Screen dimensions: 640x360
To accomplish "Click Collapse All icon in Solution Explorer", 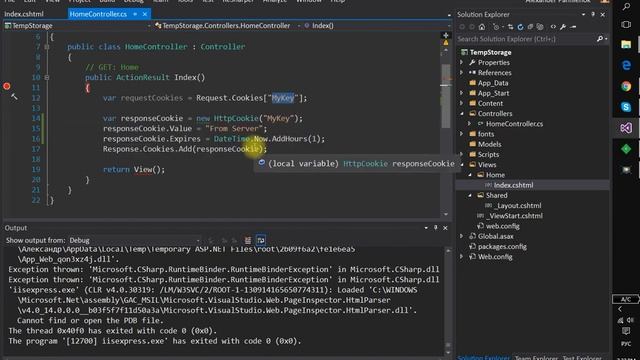I will click(530, 27).
